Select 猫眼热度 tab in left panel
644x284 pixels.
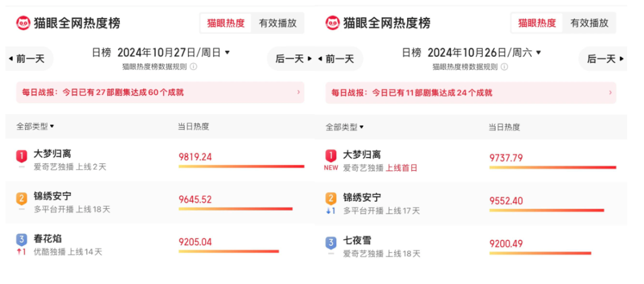tap(226, 23)
